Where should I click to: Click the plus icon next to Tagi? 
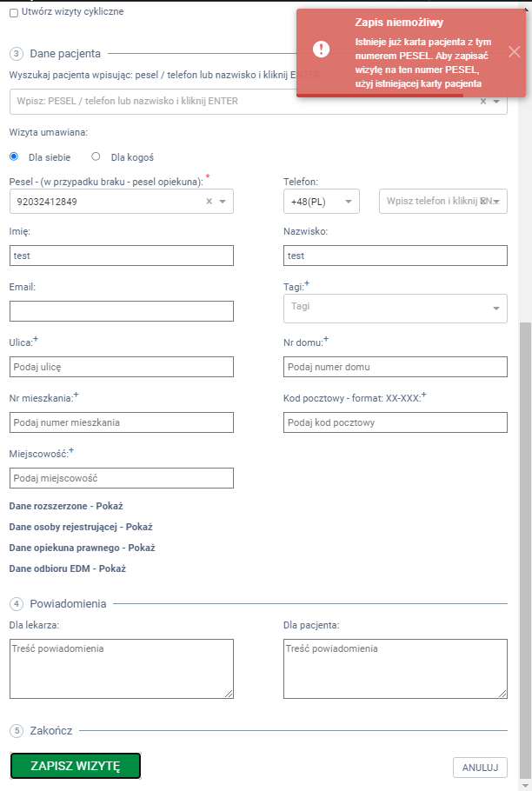coord(307,283)
